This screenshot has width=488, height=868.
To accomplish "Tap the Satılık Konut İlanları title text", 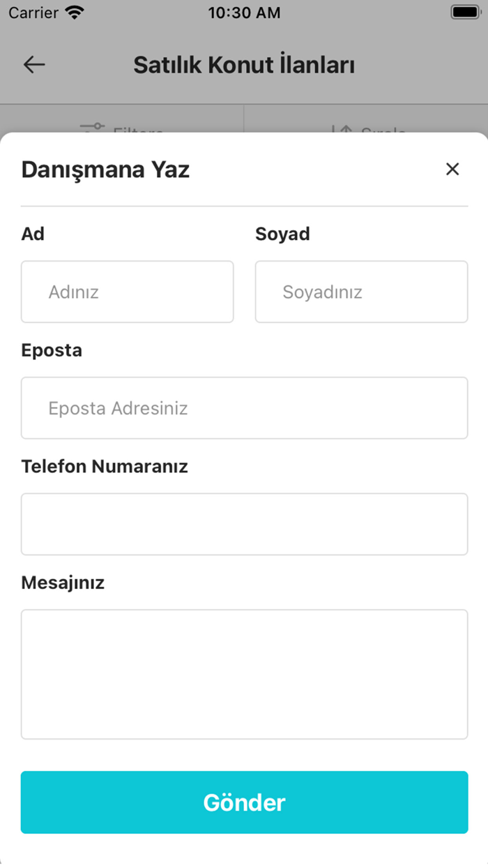I will point(244,64).
